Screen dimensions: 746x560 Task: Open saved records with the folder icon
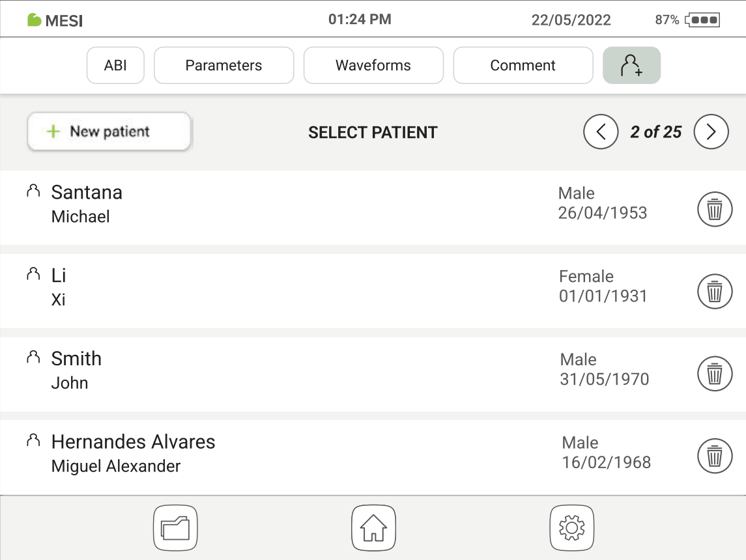point(175,528)
